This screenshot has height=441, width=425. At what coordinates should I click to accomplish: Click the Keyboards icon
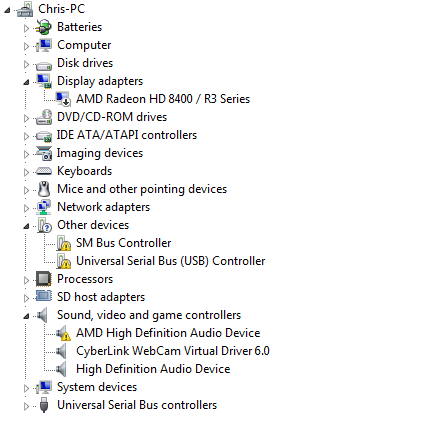44,171
